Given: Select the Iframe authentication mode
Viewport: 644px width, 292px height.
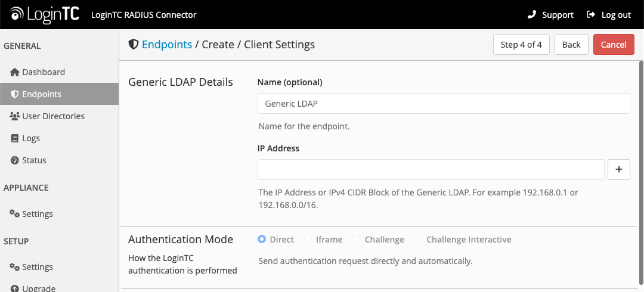Looking at the screenshot, I should (x=308, y=240).
